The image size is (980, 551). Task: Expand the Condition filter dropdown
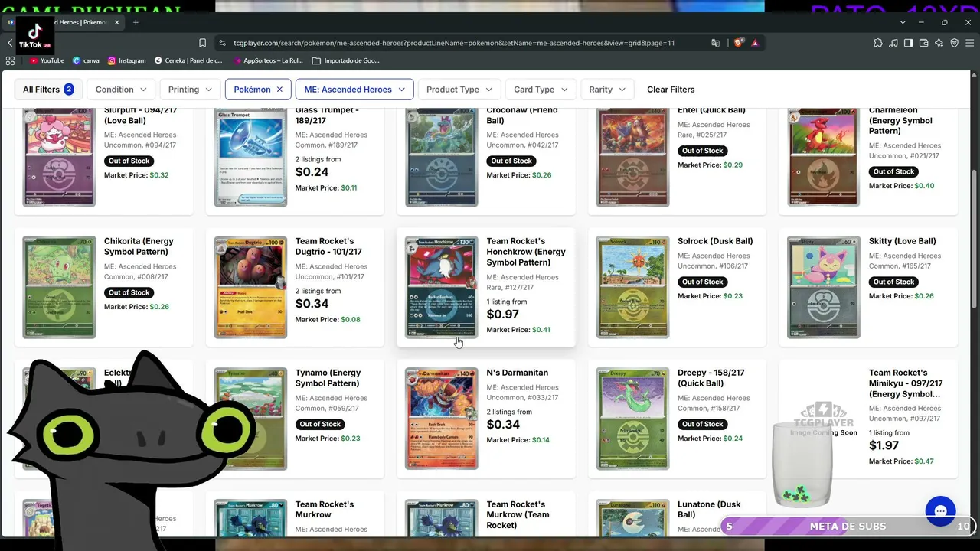click(x=121, y=90)
